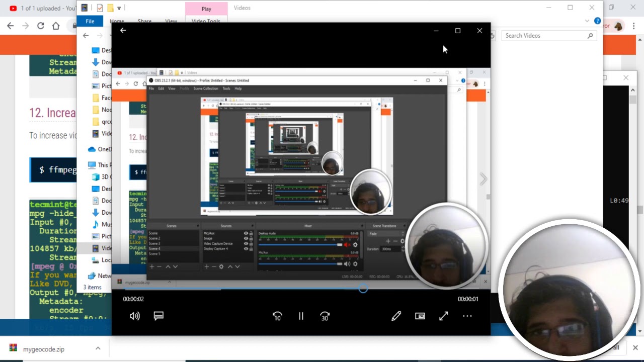Enter full screen with the expand arrows

click(x=443, y=316)
